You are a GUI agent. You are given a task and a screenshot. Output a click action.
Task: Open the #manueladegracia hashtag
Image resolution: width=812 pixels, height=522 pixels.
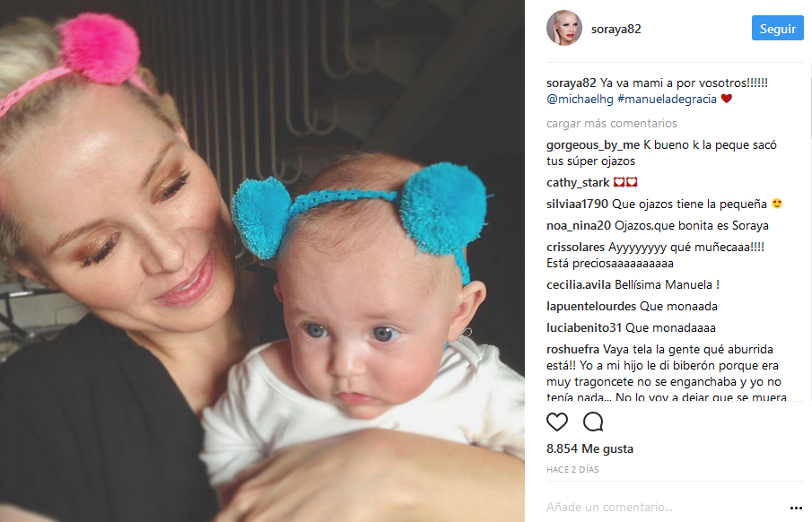667,99
